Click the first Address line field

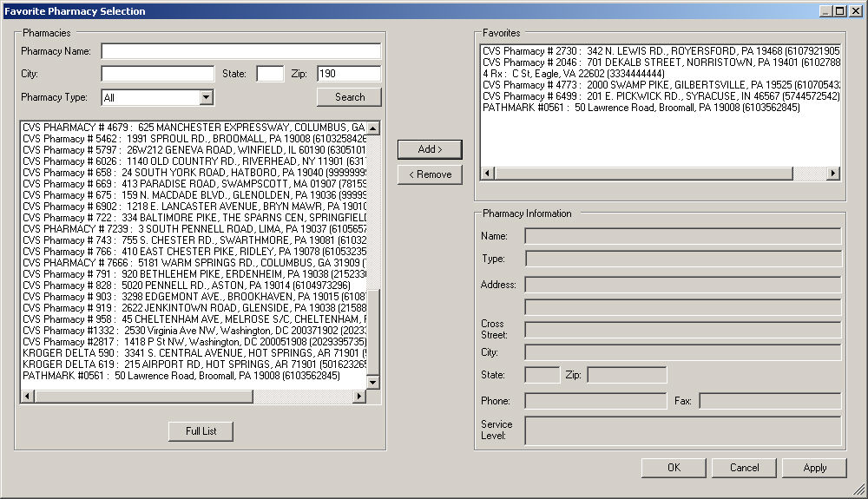pyautogui.click(x=683, y=285)
